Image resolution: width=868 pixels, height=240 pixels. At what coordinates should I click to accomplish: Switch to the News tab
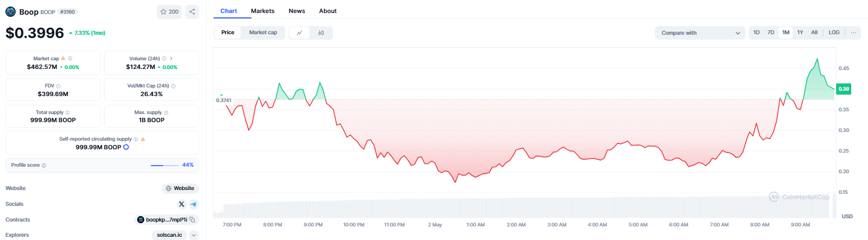pyautogui.click(x=297, y=11)
